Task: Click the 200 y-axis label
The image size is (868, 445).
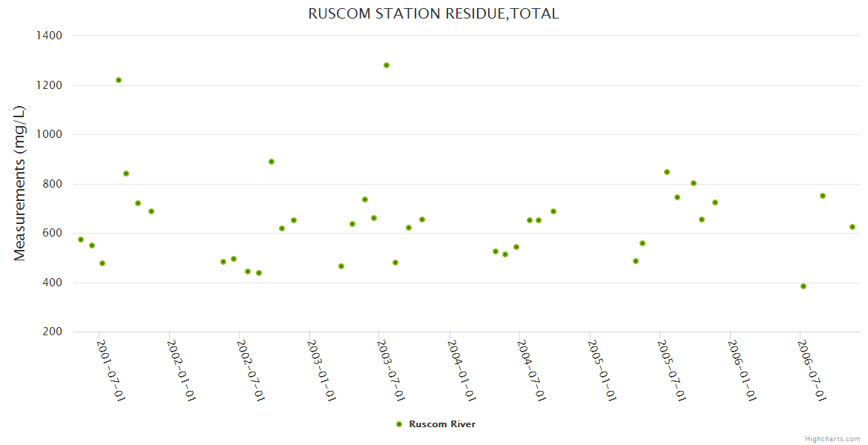Action: click(53, 332)
